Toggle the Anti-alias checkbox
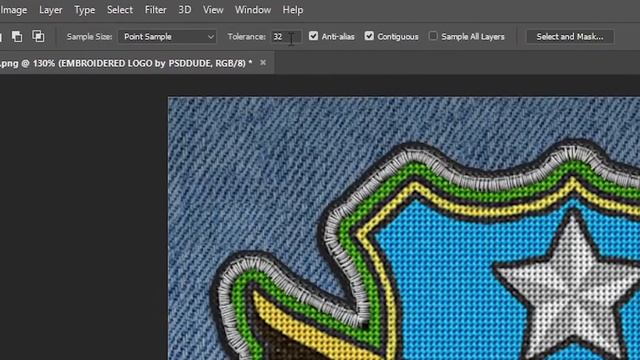The width and height of the screenshot is (640, 360). (313, 36)
